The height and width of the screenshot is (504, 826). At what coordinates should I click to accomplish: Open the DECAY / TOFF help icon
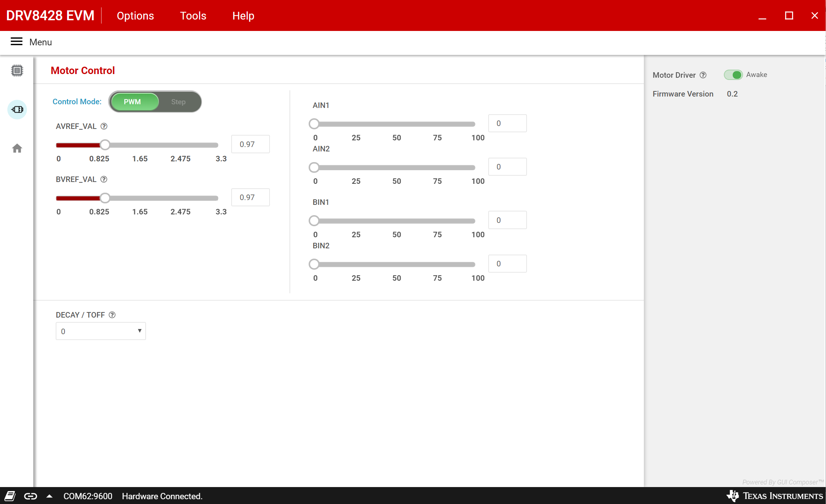click(x=112, y=315)
